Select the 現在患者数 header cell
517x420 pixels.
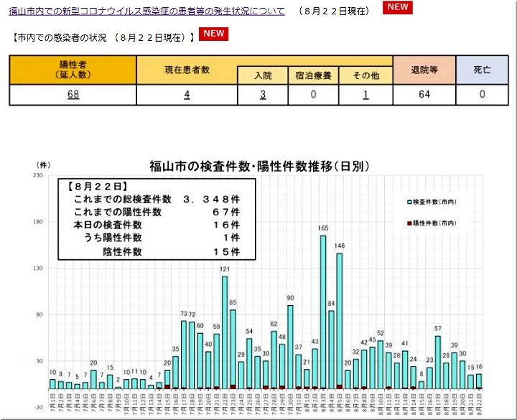[x=187, y=70]
